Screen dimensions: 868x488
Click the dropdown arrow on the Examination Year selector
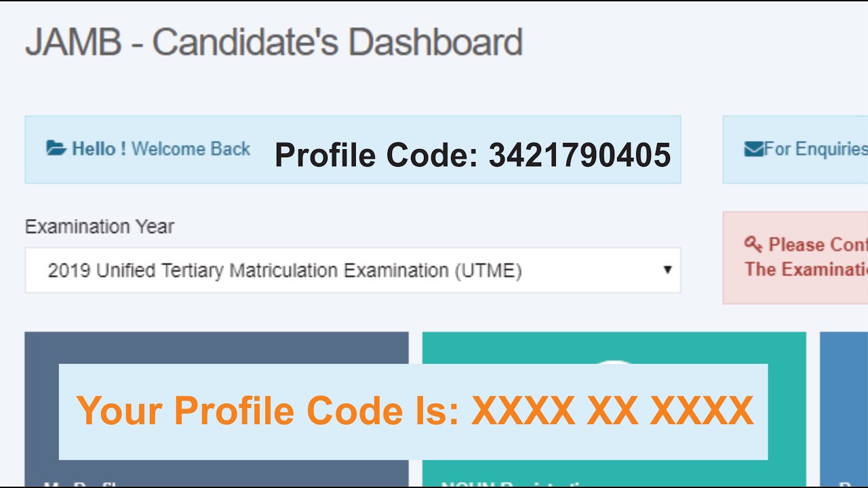pos(667,270)
